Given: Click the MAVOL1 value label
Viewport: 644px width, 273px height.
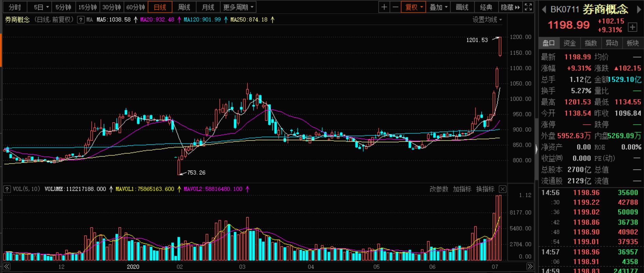Looking at the screenshot, I should [145, 189].
